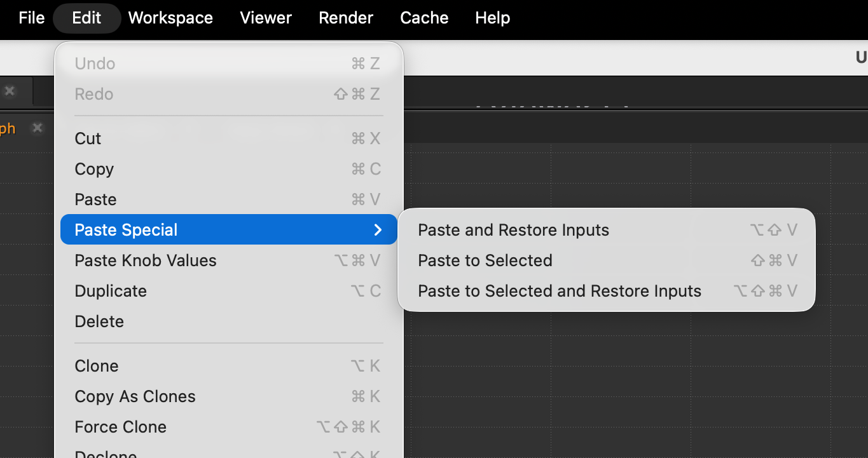Open the Render menu
The height and width of the screenshot is (458, 868).
[x=346, y=18]
